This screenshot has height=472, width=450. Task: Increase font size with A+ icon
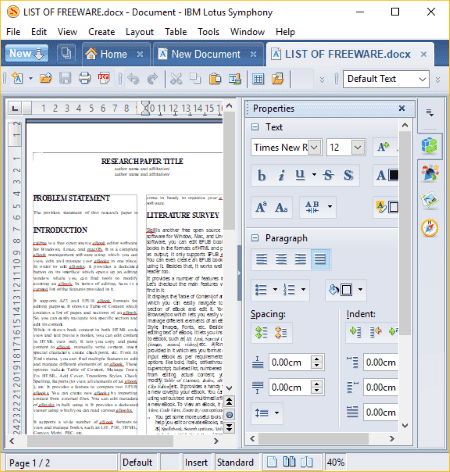(x=383, y=147)
